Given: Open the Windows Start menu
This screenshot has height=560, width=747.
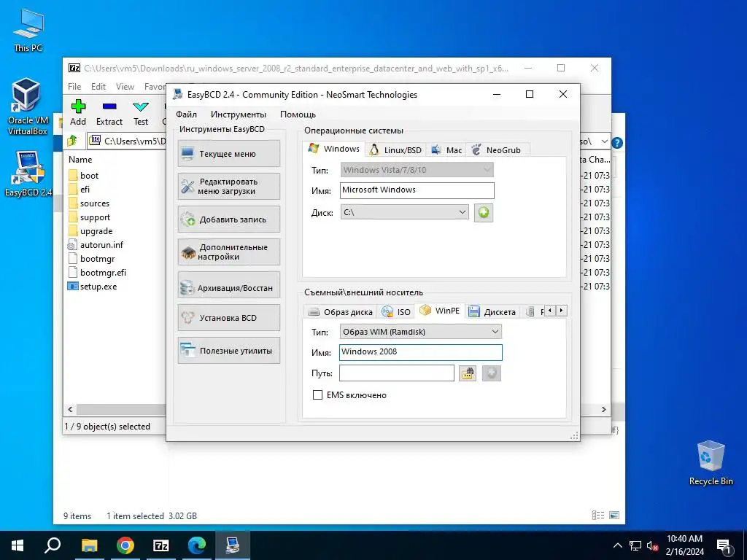Looking at the screenshot, I should 18,545.
